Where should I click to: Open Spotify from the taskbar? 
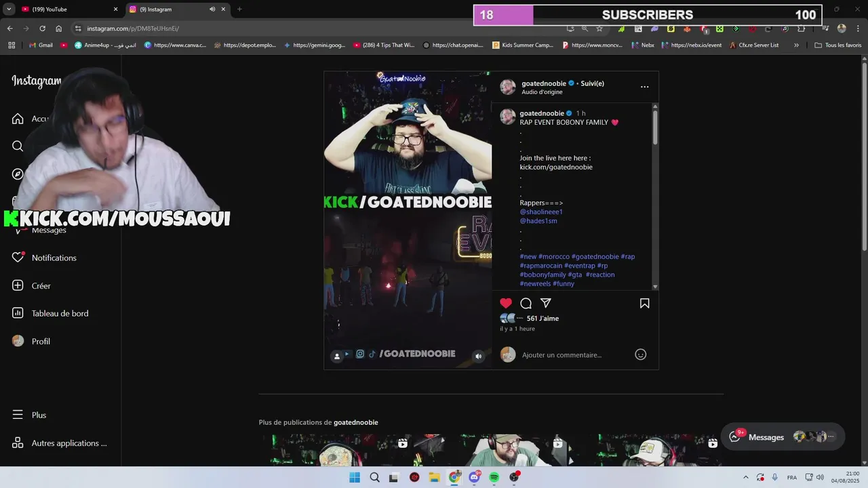pyautogui.click(x=494, y=477)
